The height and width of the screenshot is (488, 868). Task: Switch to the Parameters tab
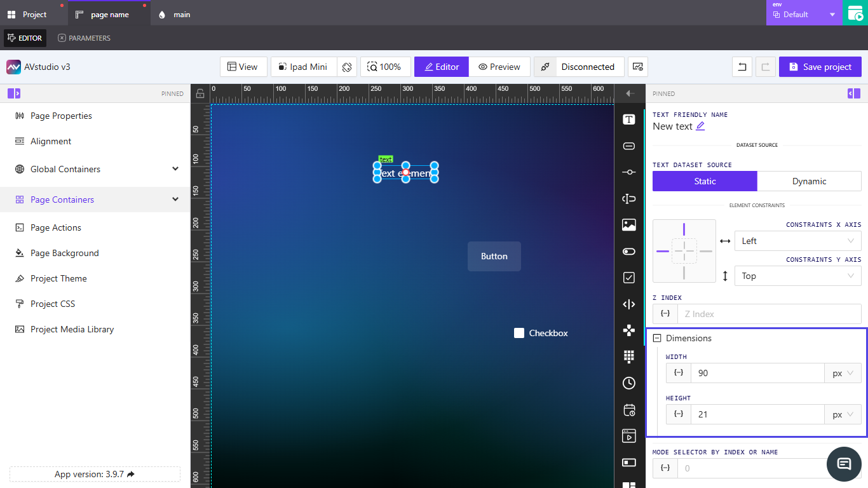coord(84,38)
